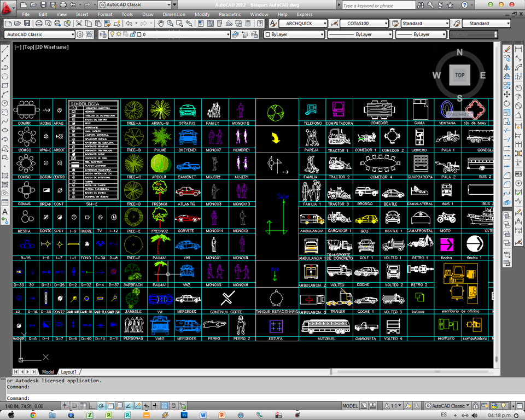525x420 pixels.
Task: Click the Cut scissors icon
Action: [x=79, y=24]
